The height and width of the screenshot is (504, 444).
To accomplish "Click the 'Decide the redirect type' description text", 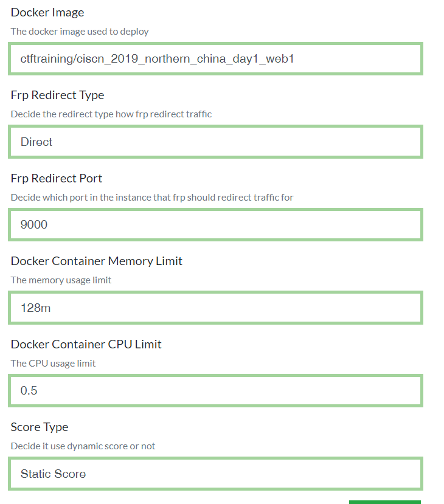I will click(111, 114).
